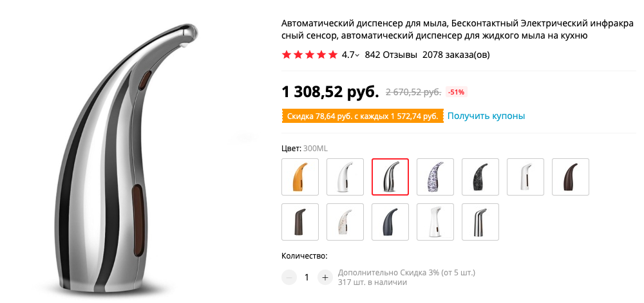Choose the navy blue dispenser variant

[x=390, y=222]
